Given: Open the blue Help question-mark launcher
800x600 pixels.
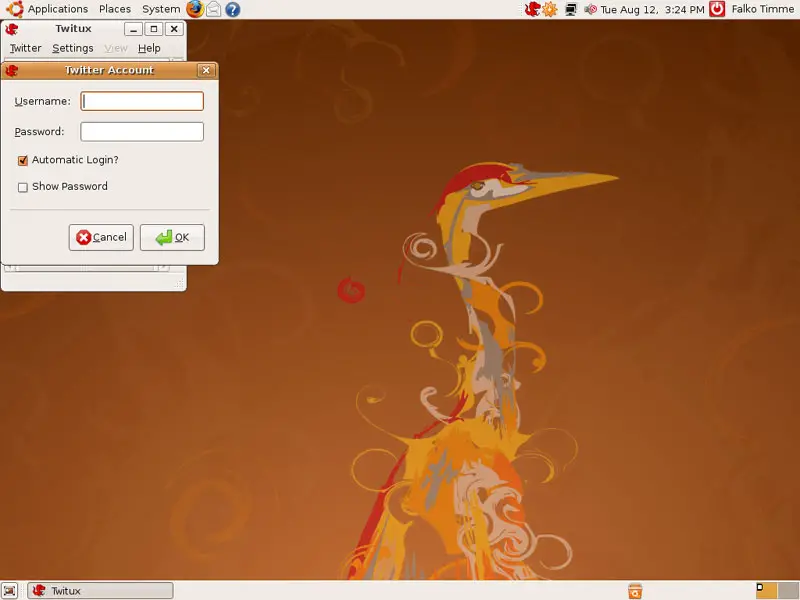Looking at the screenshot, I should [x=233, y=9].
